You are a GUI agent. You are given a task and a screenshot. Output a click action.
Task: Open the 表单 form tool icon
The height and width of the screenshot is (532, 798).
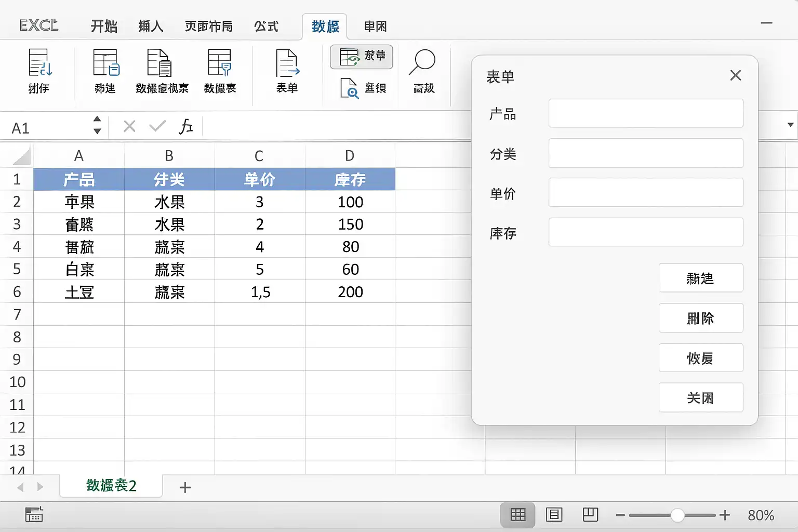click(x=287, y=63)
